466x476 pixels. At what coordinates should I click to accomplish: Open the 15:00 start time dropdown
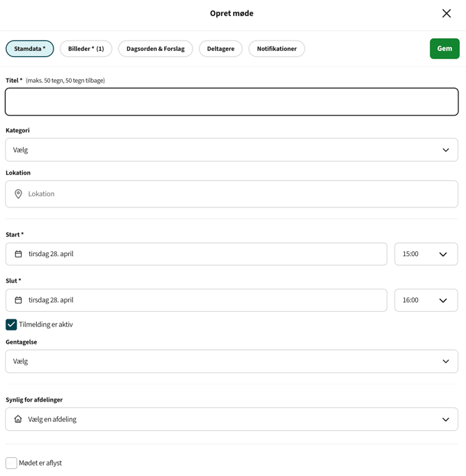(426, 254)
